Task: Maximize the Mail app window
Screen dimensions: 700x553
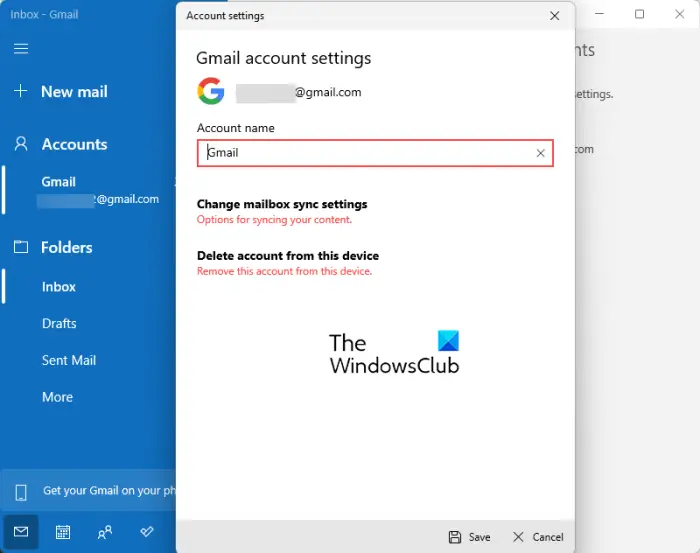Action: click(x=639, y=14)
